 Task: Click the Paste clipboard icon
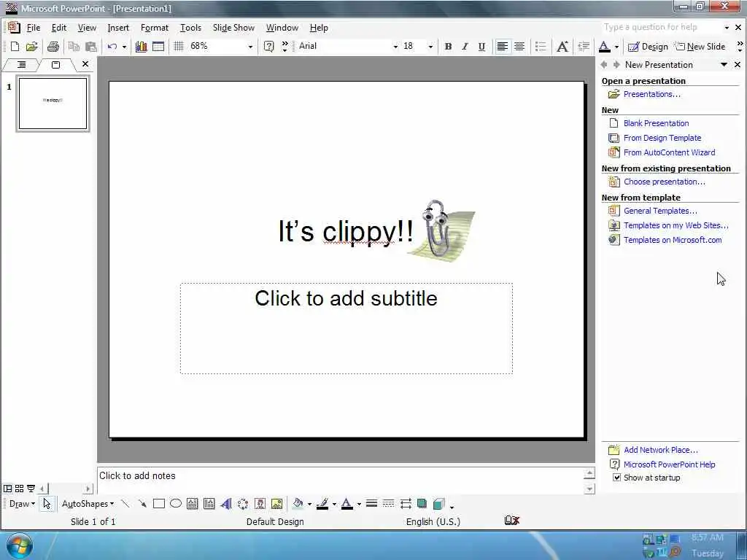pos(90,46)
